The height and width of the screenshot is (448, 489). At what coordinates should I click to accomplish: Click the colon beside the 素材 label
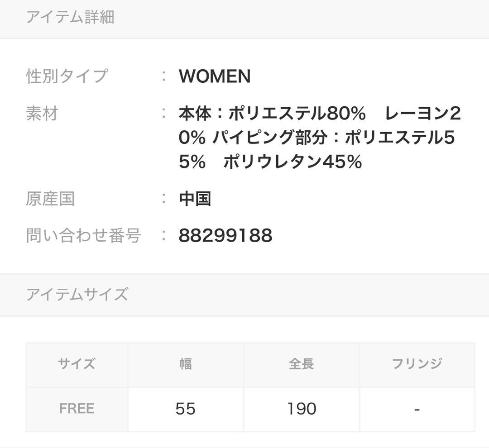164,114
